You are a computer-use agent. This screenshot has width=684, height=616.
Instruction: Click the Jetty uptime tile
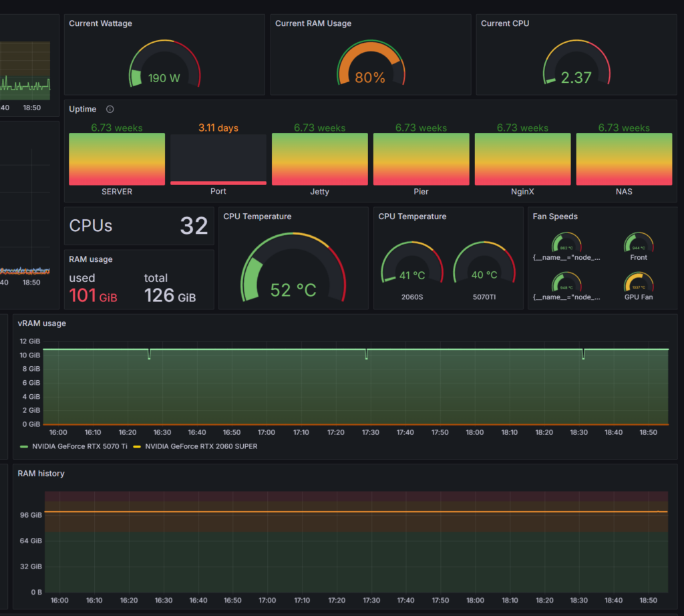click(319, 159)
